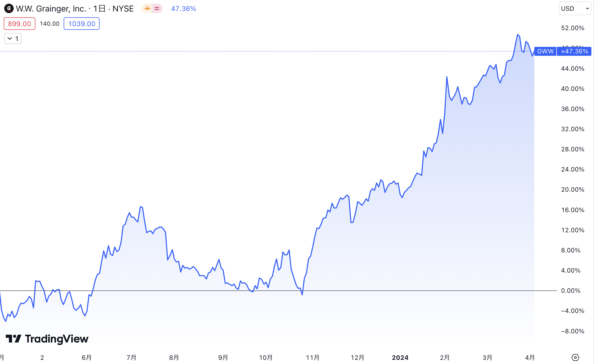Click the 11月 label on time axis

313,357
